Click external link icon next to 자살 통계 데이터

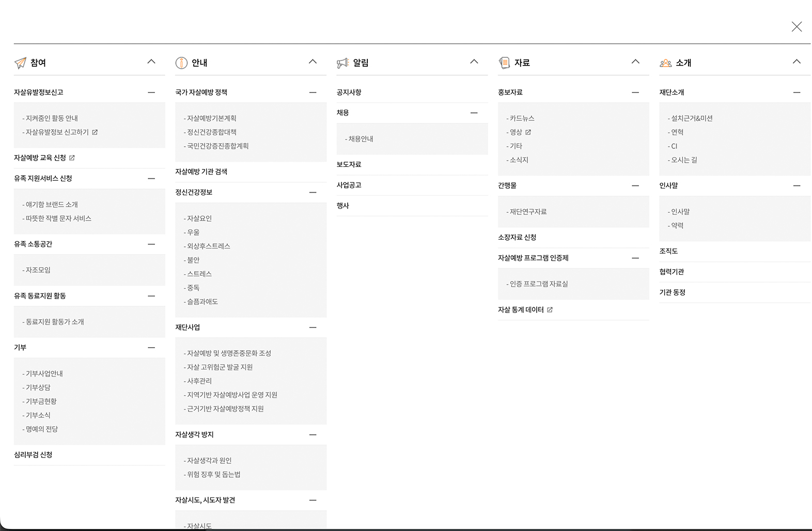coord(550,310)
